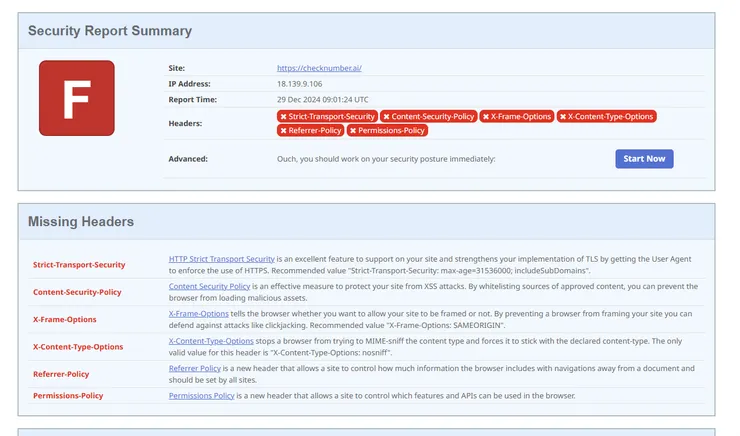The image size is (740, 436).
Task: Click the IP address value 18.139.9.106
Action: (x=300, y=84)
